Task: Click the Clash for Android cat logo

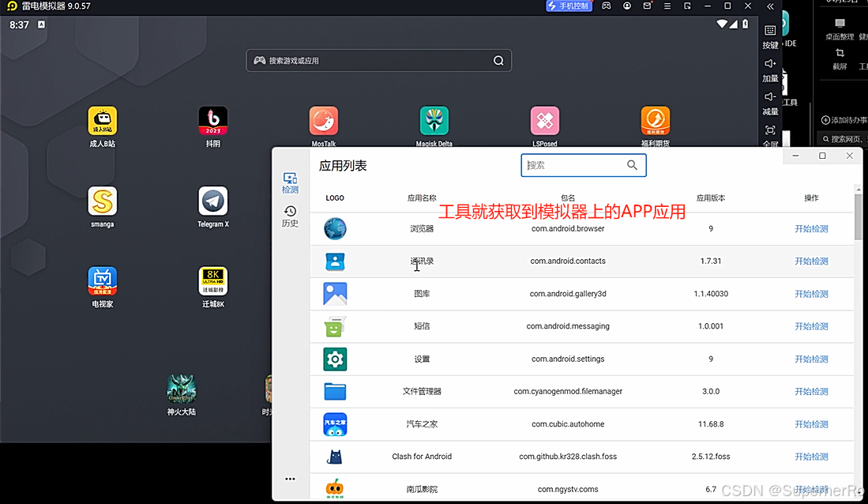Action: point(335,457)
